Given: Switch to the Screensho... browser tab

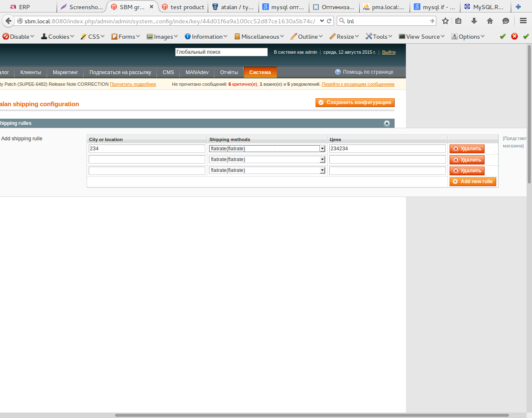Looking at the screenshot, I should [82, 7].
